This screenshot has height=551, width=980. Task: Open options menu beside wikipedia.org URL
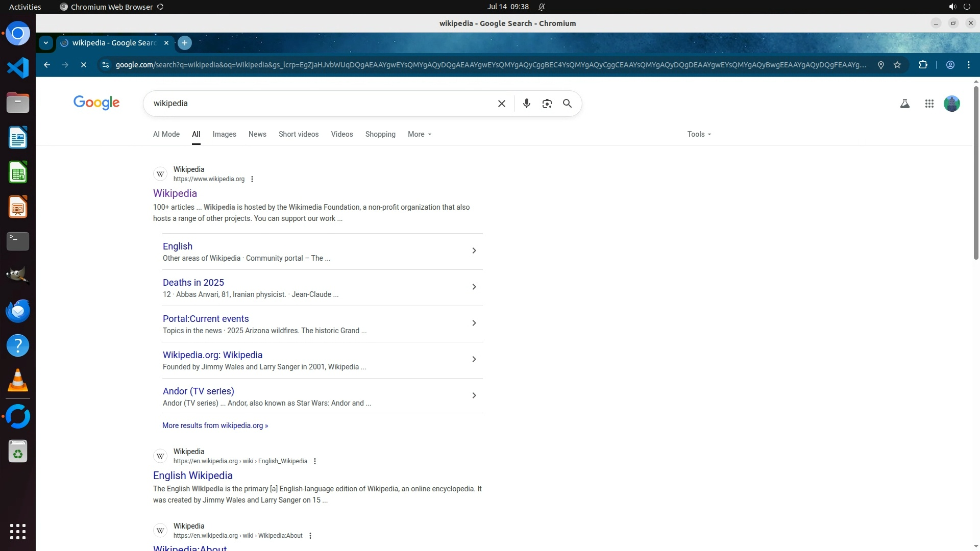point(252,179)
